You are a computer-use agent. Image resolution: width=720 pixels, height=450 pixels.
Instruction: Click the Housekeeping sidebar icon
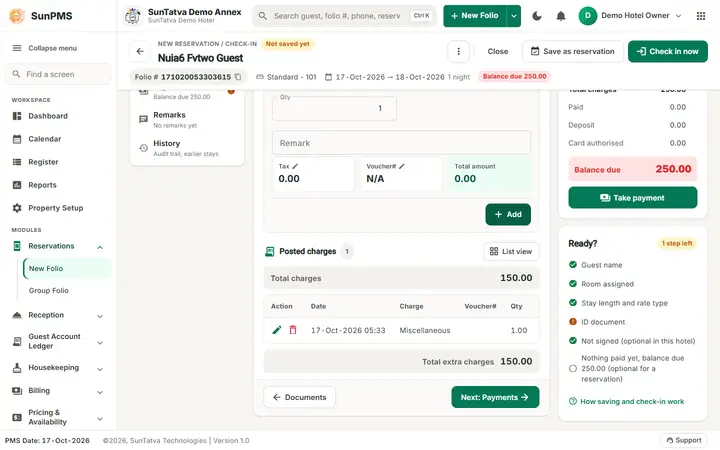tap(17, 367)
